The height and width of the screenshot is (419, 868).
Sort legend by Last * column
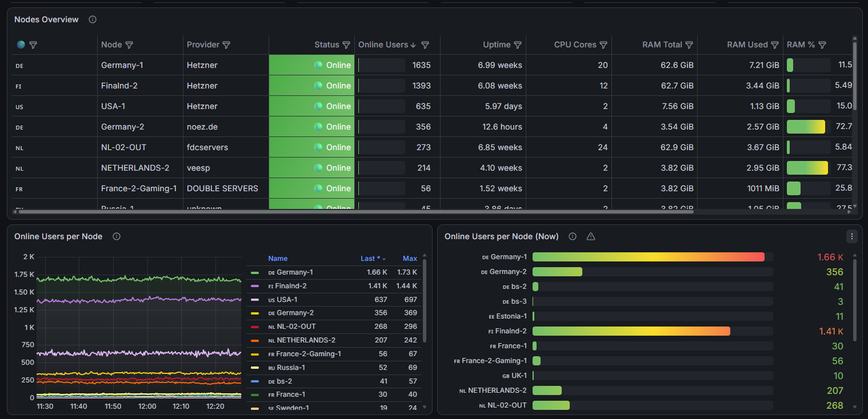point(373,259)
